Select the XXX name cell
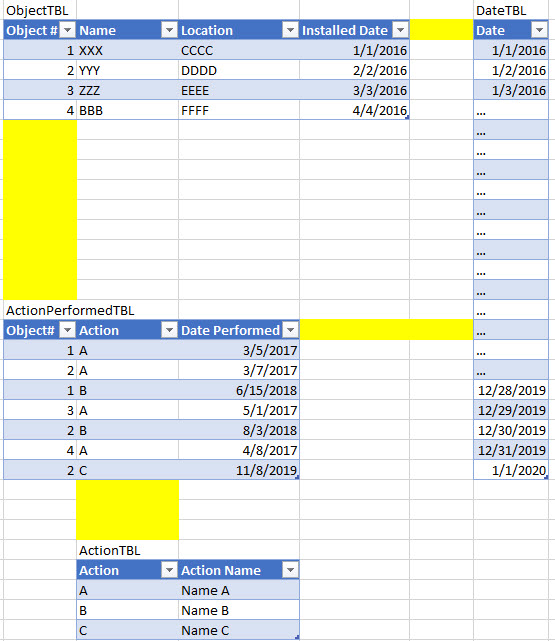Viewport: 555px width, 641px height. [128, 50]
